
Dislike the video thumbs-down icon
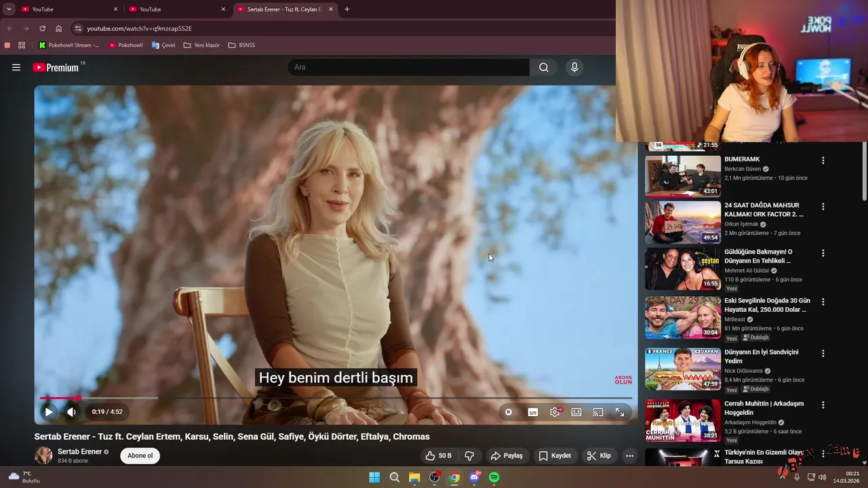click(469, 455)
